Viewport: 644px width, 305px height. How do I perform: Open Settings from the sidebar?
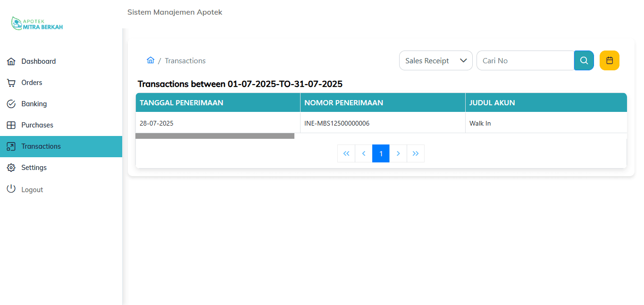pyautogui.click(x=34, y=168)
